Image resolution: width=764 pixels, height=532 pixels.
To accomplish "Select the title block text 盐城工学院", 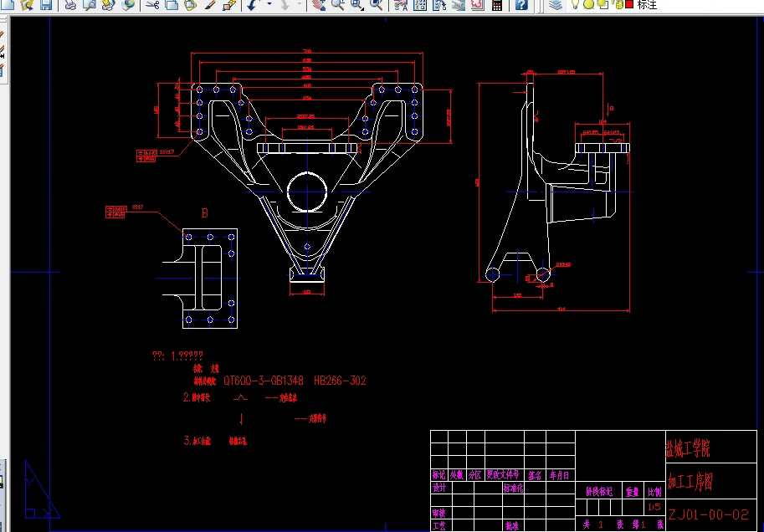I will [x=688, y=448].
